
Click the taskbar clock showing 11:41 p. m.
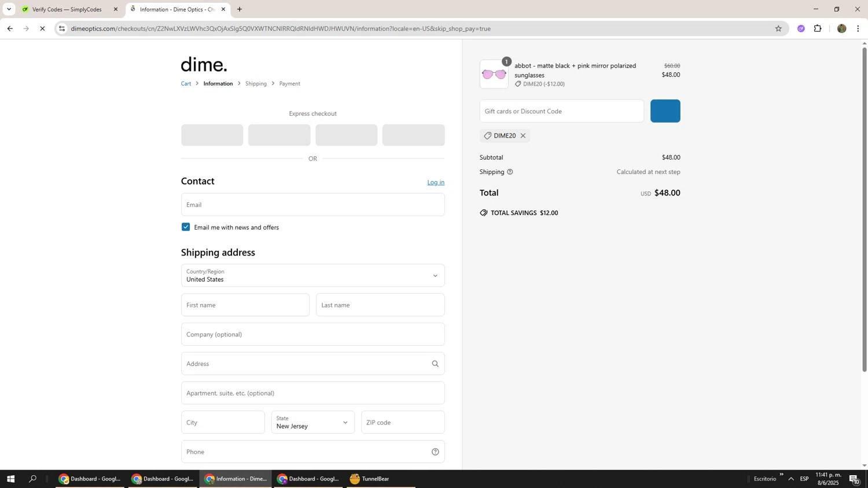point(827,479)
